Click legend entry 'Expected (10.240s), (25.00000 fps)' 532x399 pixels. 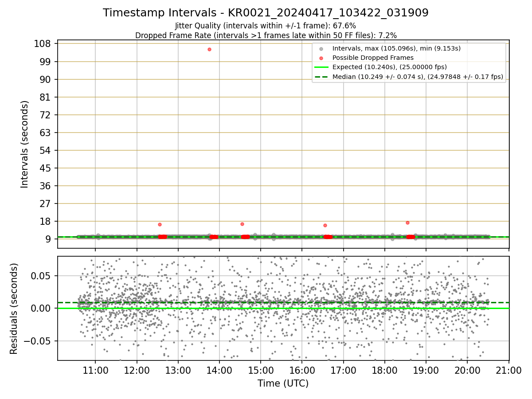coord(390,67)
